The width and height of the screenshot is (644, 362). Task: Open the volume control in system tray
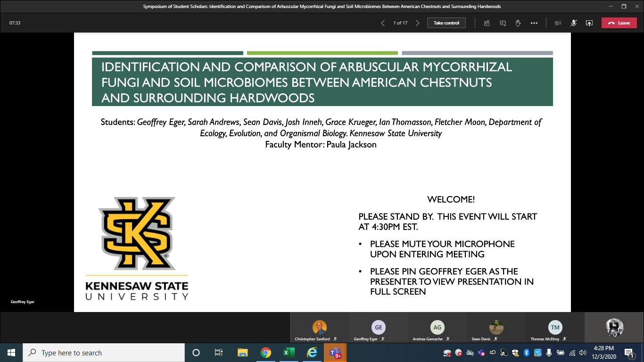pyautogui.click(x=583, y=353)
